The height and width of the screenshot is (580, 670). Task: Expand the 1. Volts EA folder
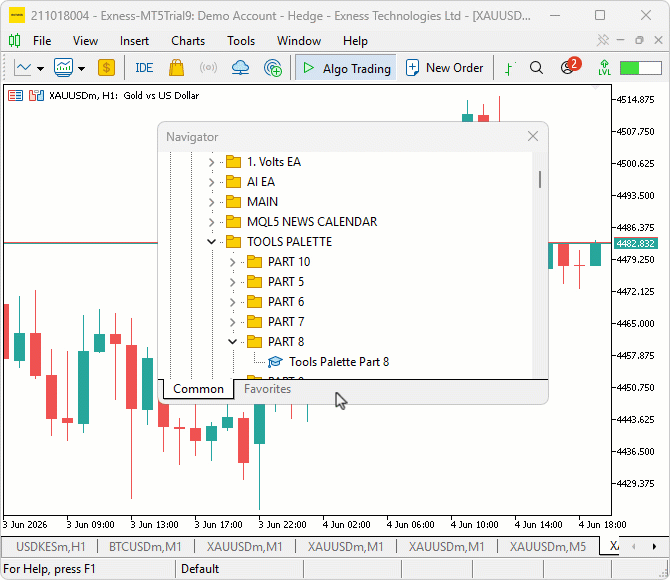pyautogui.click(x=211, y=162)
